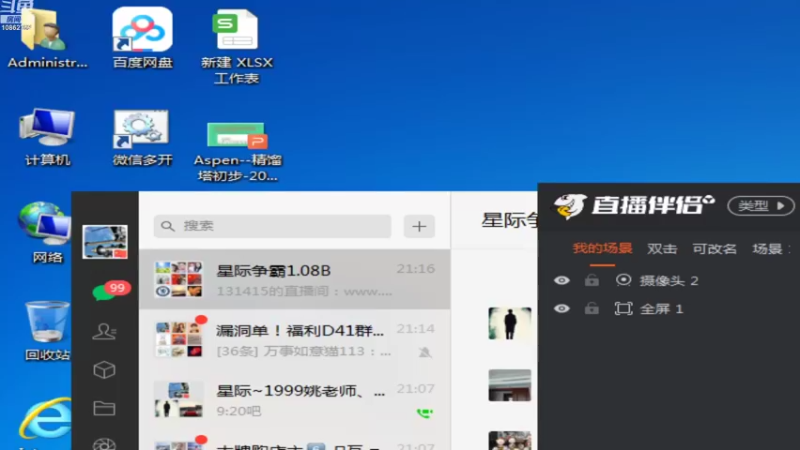Open the WeChat files folder icon

(104, 408)
